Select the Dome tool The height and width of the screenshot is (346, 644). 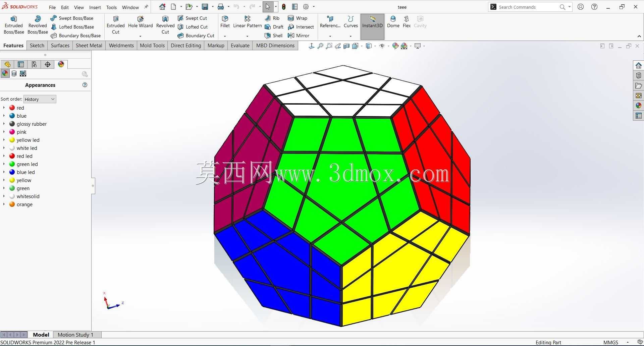pos(393,22)
